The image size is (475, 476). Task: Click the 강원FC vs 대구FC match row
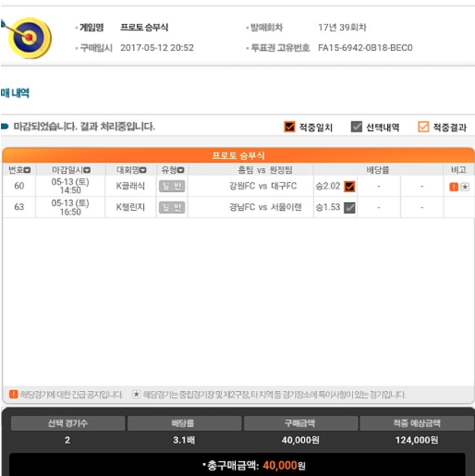coord(238,186)
